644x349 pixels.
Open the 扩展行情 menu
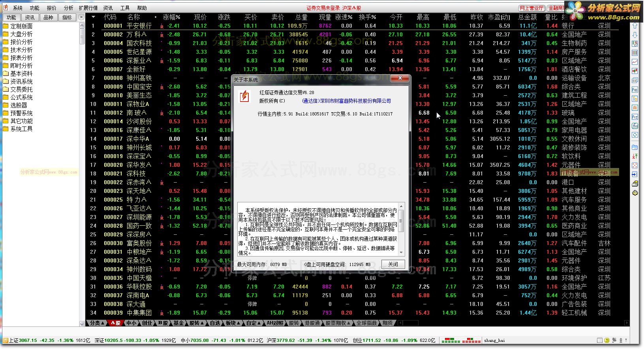click(x=88, y=8)
